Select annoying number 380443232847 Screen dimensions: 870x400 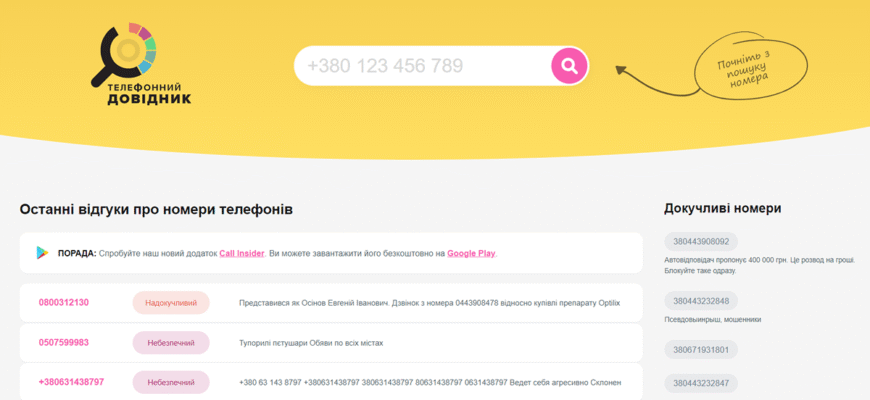(x=701, y=384)
